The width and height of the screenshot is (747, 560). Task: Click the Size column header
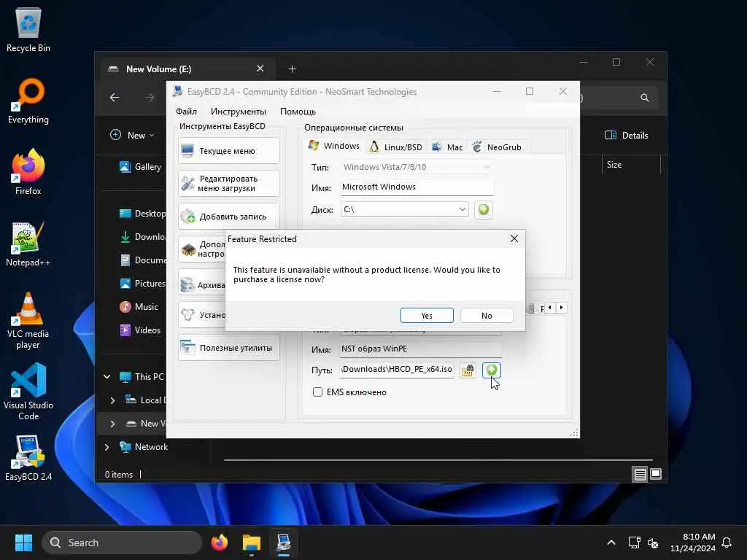[x=614, y=165]
